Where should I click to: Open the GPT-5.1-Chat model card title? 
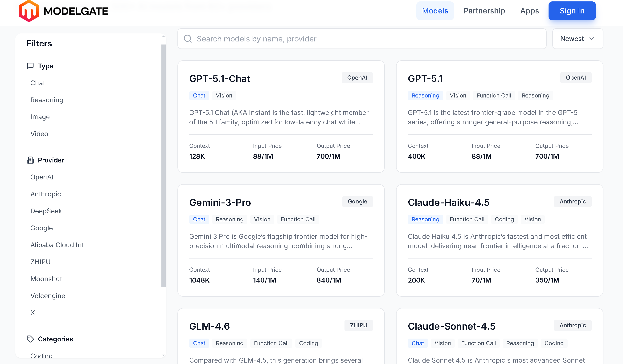(220, 79)
